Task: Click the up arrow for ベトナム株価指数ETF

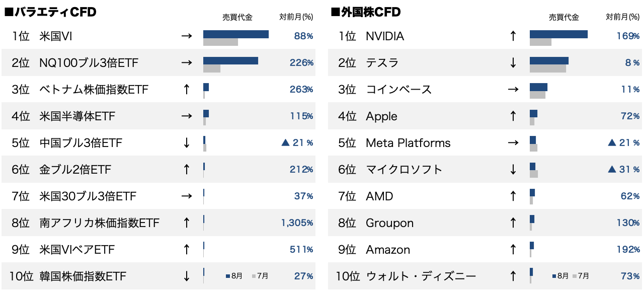Action: 186,90
